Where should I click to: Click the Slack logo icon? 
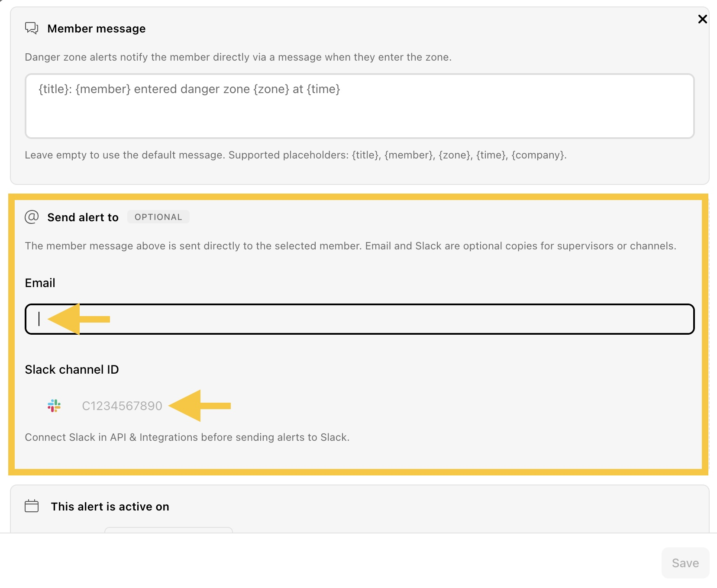tap(54, 406)
